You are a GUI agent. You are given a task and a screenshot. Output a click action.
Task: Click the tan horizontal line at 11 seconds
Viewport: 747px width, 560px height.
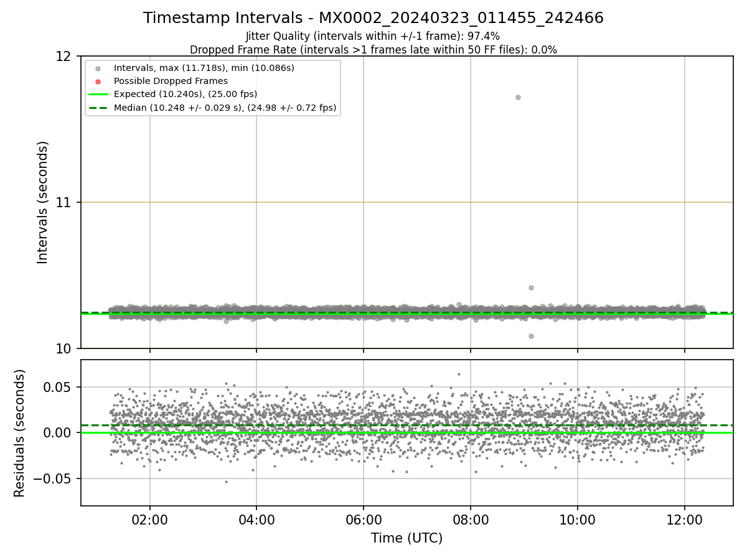pyautogui.click(x=407, y=202)
